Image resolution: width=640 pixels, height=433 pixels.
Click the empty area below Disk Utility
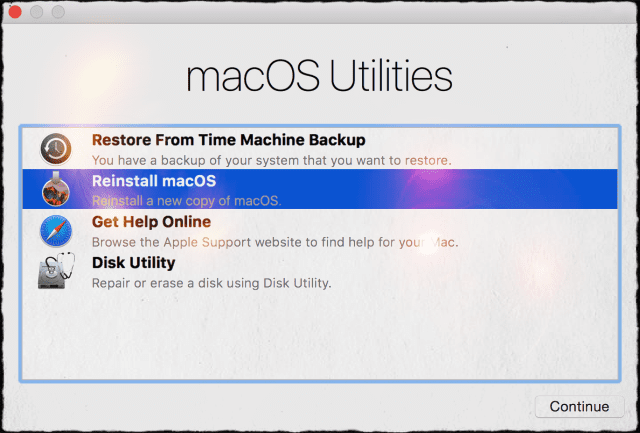click(320, 340)
